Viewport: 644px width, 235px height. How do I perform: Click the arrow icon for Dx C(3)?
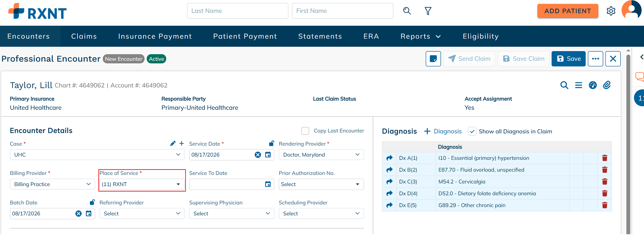[390, 181]
